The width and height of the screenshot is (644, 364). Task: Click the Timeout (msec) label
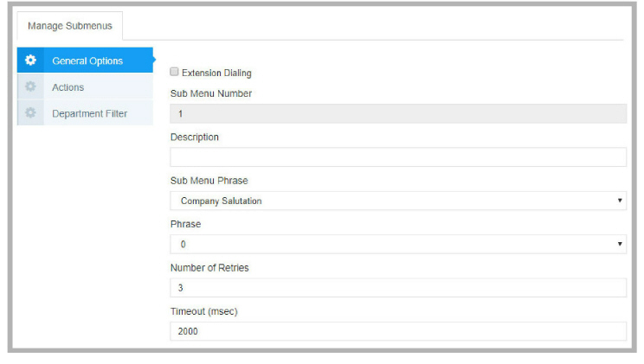[204, 311]
